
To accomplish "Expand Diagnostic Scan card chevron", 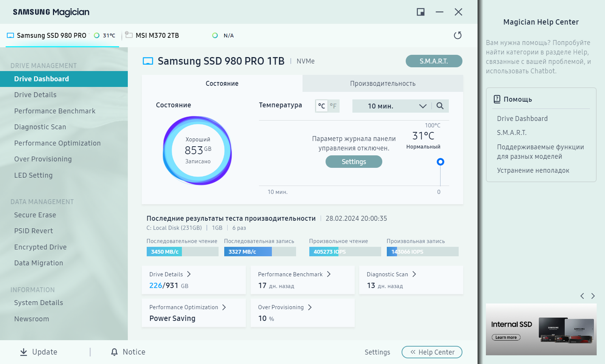I will [414, 274].
